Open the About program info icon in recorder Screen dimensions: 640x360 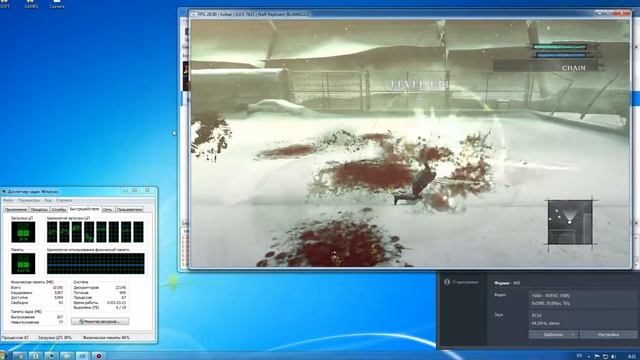coord(447,282)
